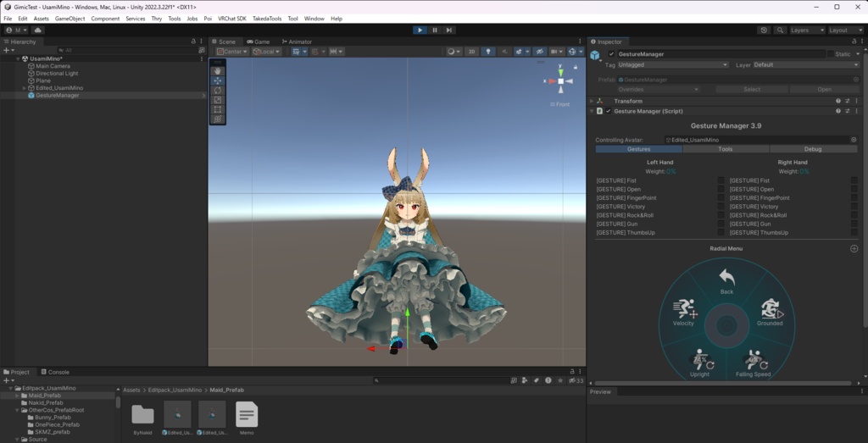
Task: Enable left hand Victory gesture checkbox
Action: pos(721,207)
